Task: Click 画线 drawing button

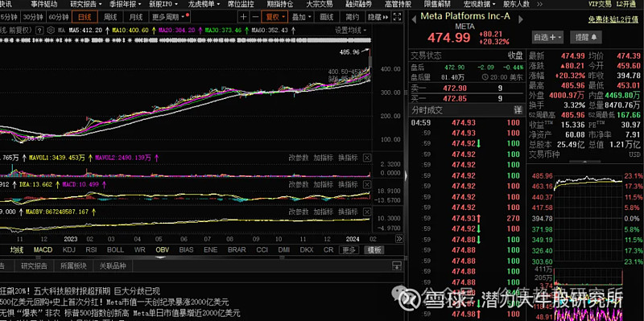Action: click(x=327, y=17)
